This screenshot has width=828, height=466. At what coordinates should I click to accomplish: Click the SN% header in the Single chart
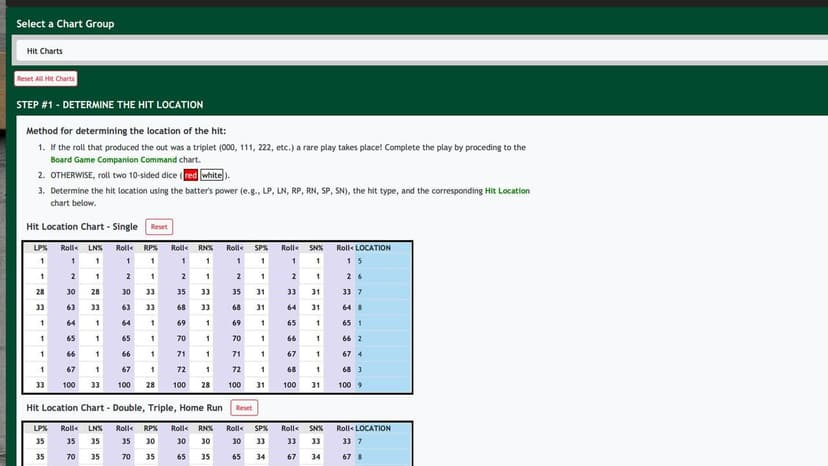coord(316,248)
